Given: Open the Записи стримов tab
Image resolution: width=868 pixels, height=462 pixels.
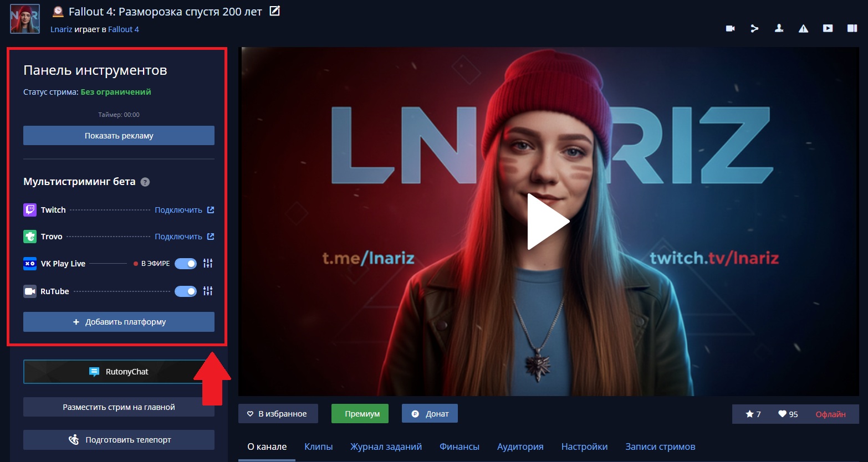Looking at the screenshot, I should (x=660, y=446).
